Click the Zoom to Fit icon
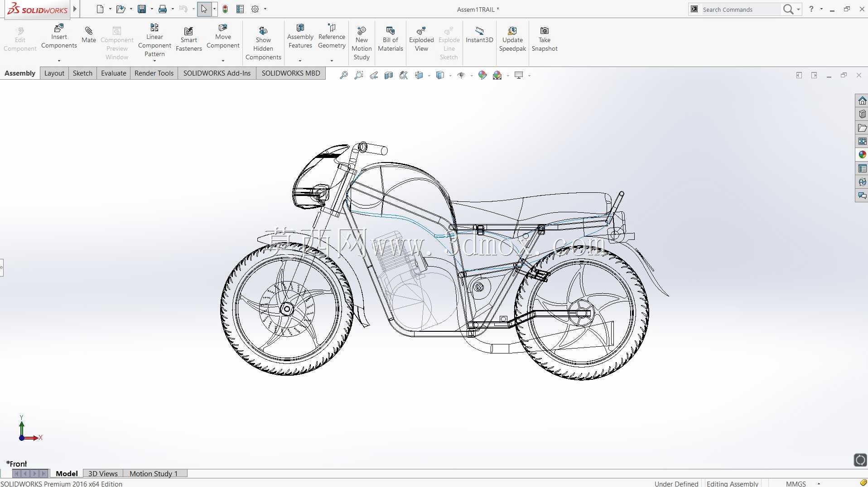The image size is (868, 487). tap(344, 75)
